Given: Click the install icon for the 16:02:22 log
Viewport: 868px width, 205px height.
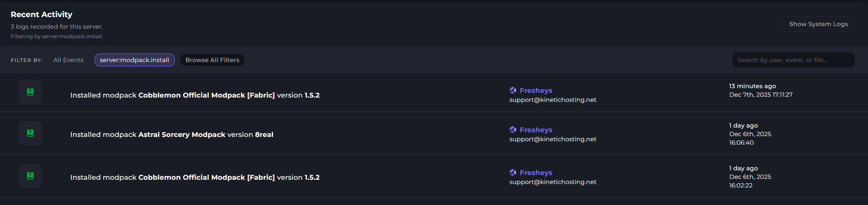Looking at the screenshot, I should pyautogui.click(x=30, y=176).
